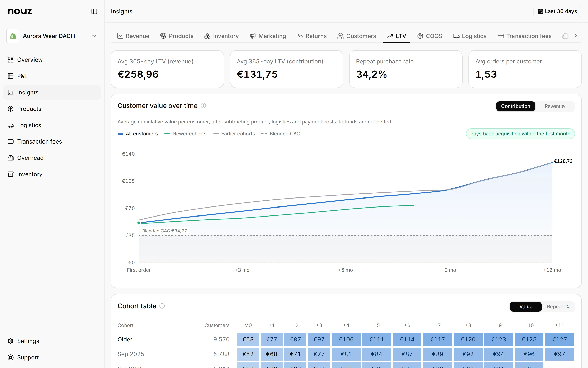The width and height of the screenshot is (588, 368).
Task: Click the partially hidden tab icon after Transaction fees
Action: 565,36
